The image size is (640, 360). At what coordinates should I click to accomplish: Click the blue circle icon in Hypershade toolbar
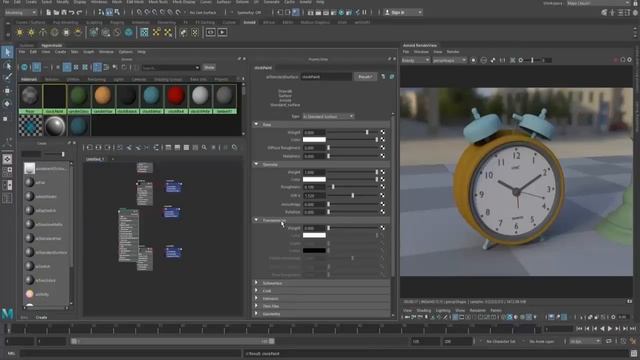click(24, 67)
